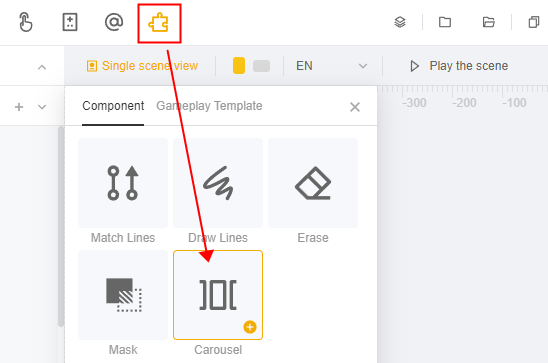
Task: Click the plus-dots panel toolbar icon
Action: pyautogui.click(x=70, y=22)
